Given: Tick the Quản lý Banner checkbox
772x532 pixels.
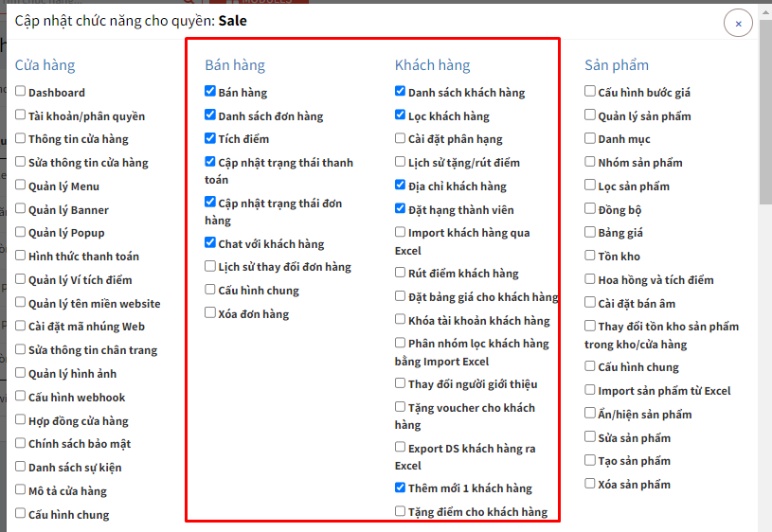Looking at the screenshot, I should click(20, 209).
